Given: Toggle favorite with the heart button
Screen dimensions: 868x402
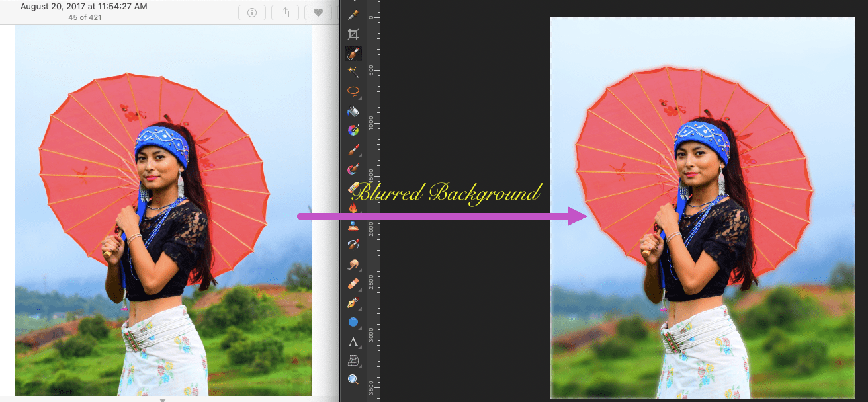Looking at the screenshot, I should [x=318, y=12].
